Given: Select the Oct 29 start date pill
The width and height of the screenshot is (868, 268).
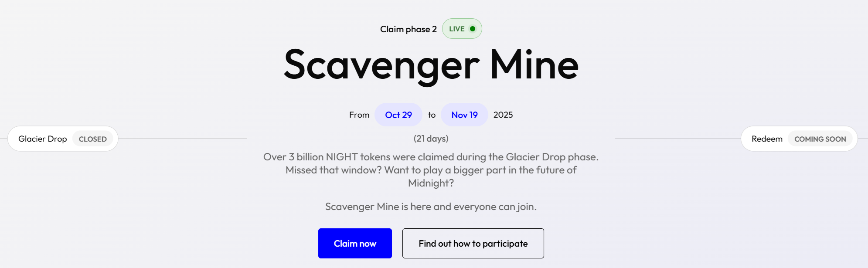Looking at the screenshot, I should click(398, 115).
